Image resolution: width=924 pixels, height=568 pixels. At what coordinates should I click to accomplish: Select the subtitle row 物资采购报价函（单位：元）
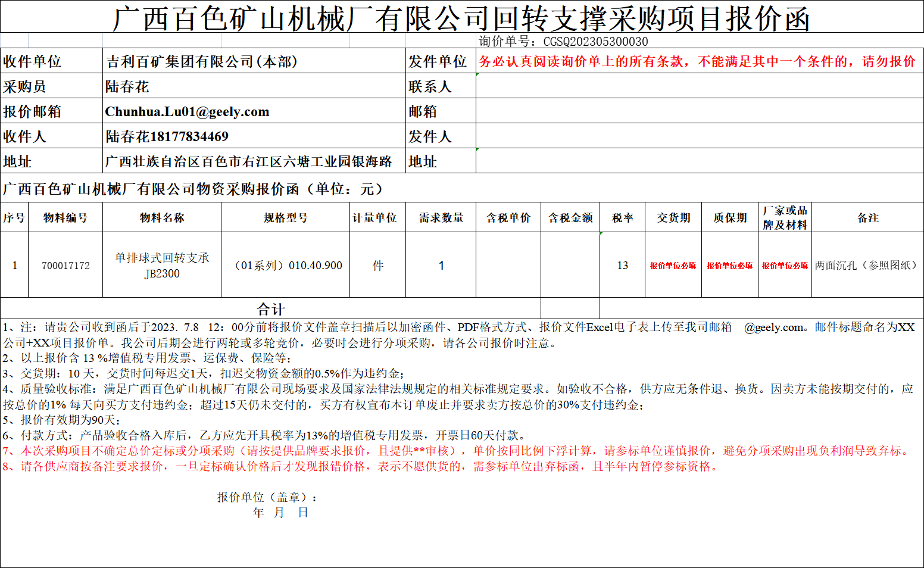coord(461,189)
